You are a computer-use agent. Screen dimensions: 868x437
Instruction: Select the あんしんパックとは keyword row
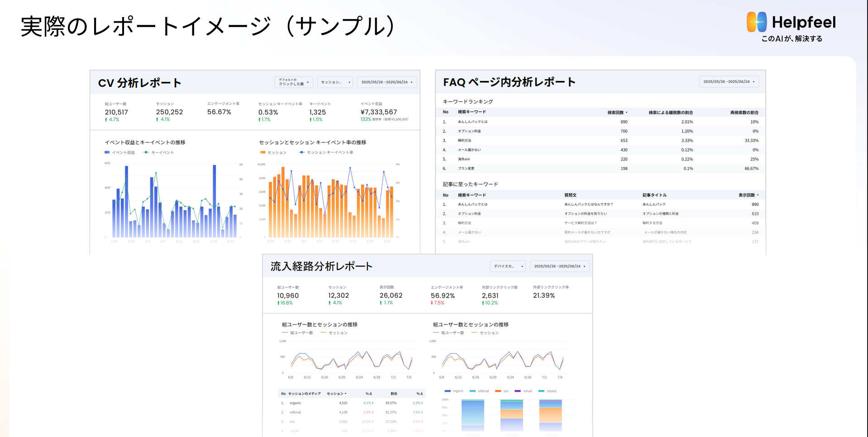click(473, 122)
